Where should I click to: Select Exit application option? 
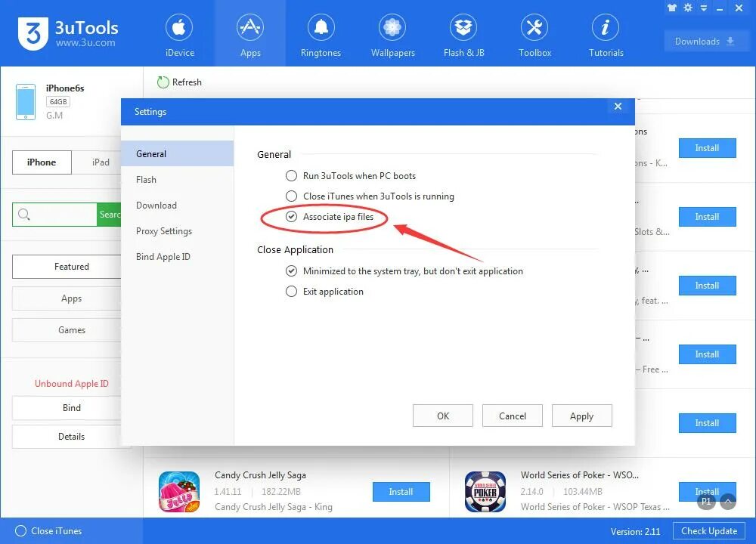click(x=291, y=292)
